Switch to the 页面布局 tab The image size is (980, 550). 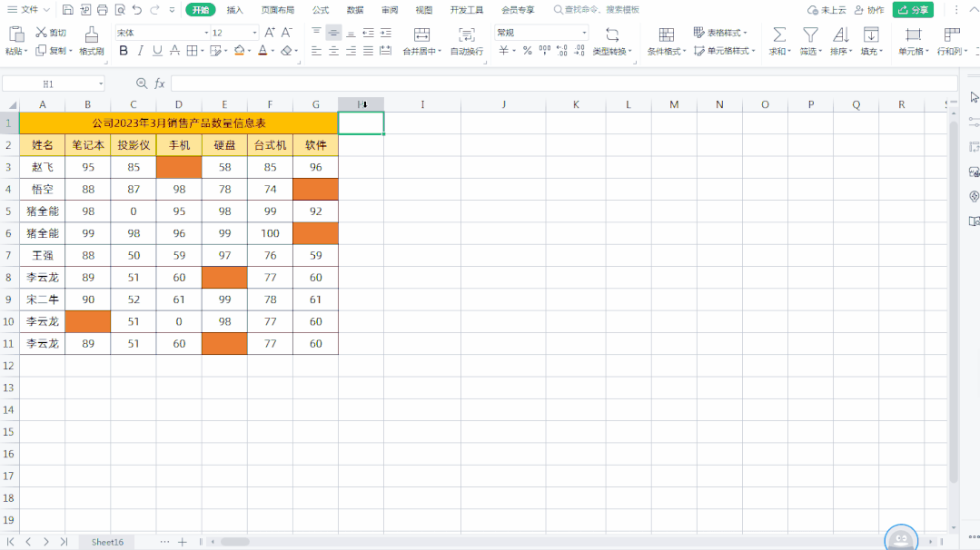pos(278,10)
